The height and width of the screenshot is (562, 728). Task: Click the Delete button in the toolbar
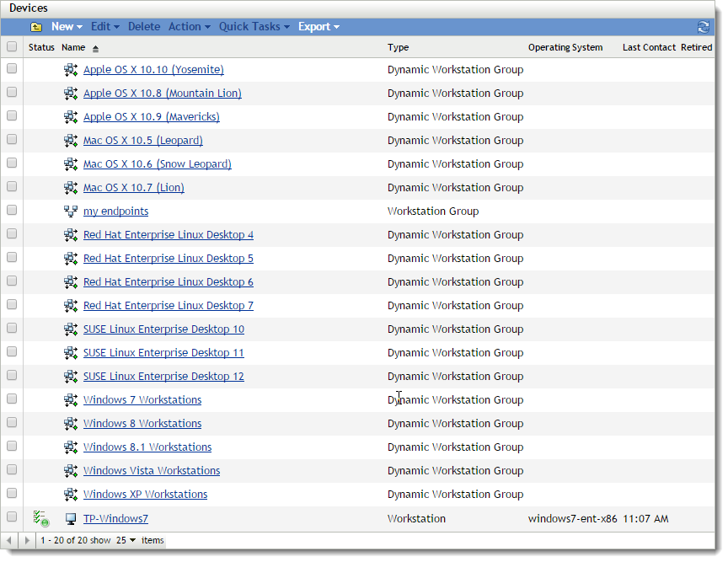(x=143, y=26)
